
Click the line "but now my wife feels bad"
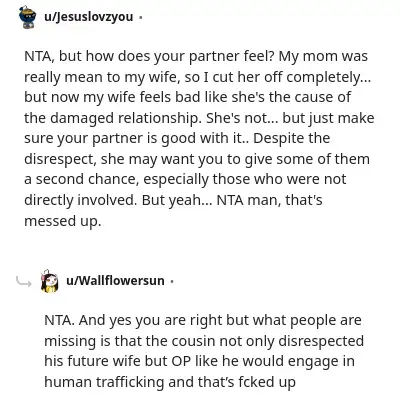[x=187, y=98]
